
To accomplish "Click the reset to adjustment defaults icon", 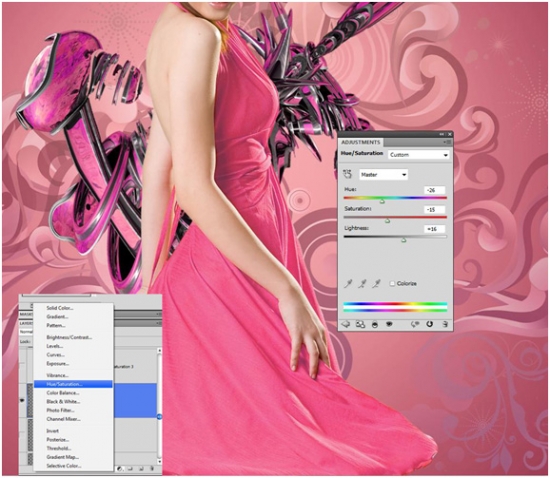I will (x=429, y=324).
